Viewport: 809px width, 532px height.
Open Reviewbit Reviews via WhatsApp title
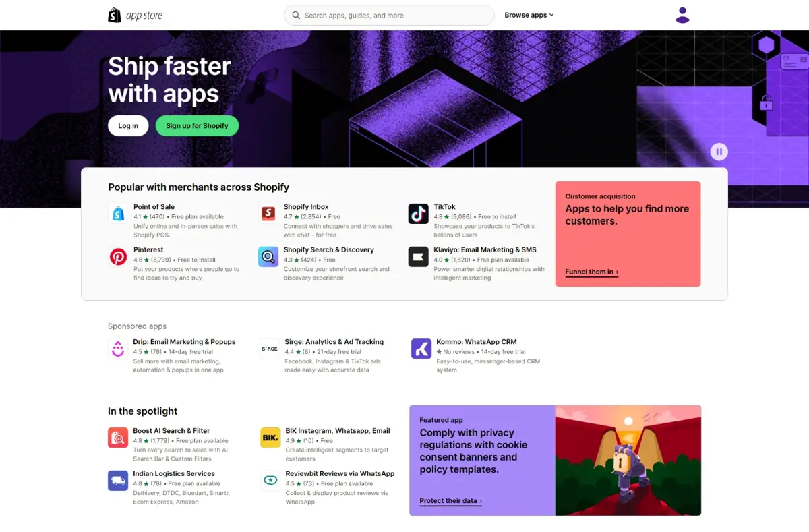340,474
